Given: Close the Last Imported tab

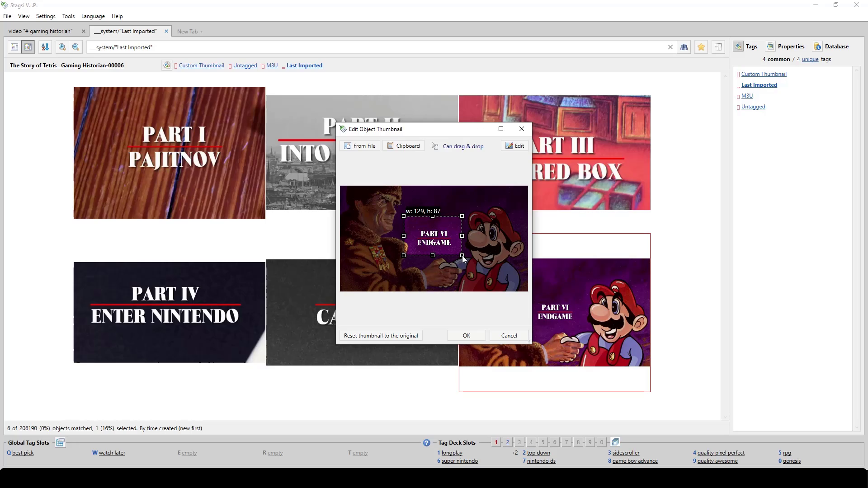Looking at the screenshot, I should 166,31.
